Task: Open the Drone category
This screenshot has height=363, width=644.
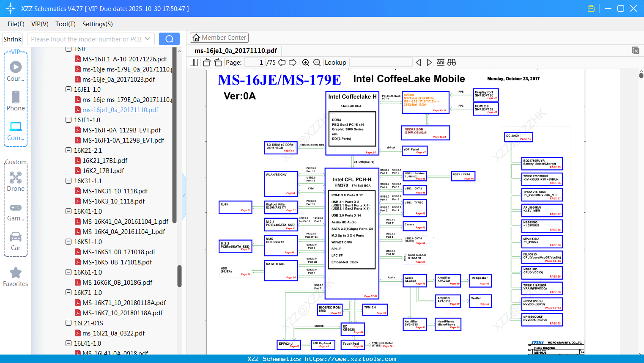Action: pos(16,181)
